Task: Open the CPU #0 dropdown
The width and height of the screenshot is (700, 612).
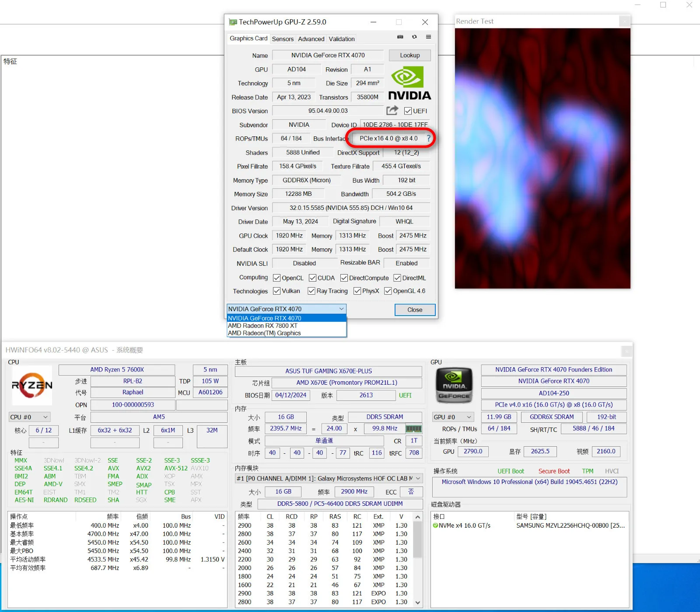Action: pyautogui.click(x=29, y=417)
